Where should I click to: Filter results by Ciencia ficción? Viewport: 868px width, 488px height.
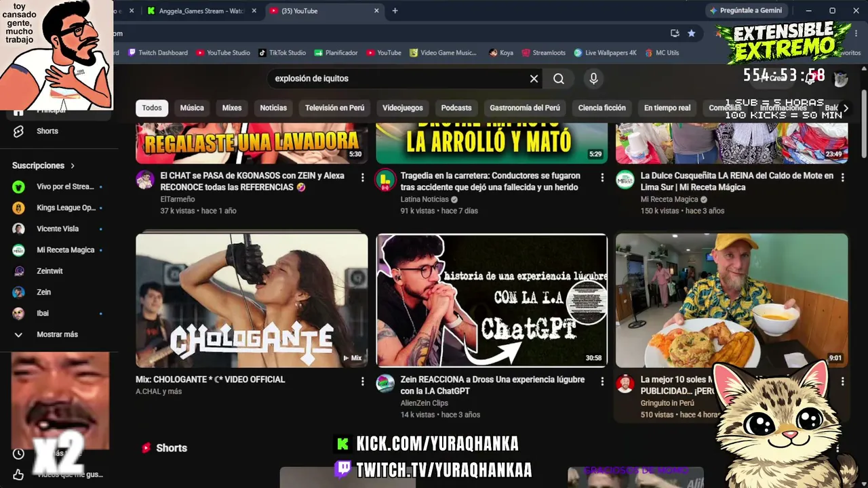(x=602, y=108)
